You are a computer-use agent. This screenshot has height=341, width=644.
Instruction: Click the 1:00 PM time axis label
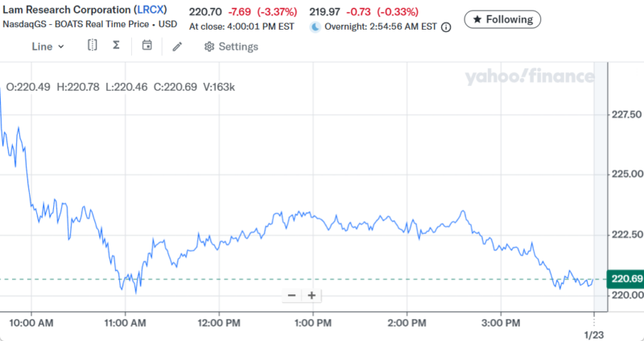(312, 323)
